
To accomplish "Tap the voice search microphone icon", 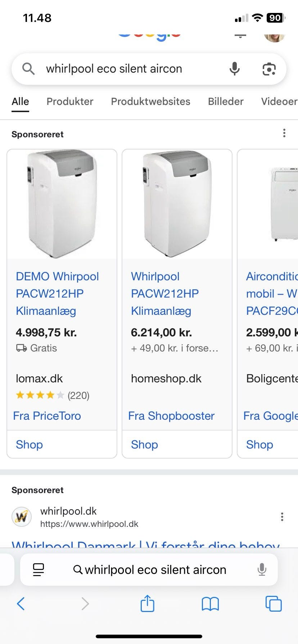I will click(x=234, y=69).
